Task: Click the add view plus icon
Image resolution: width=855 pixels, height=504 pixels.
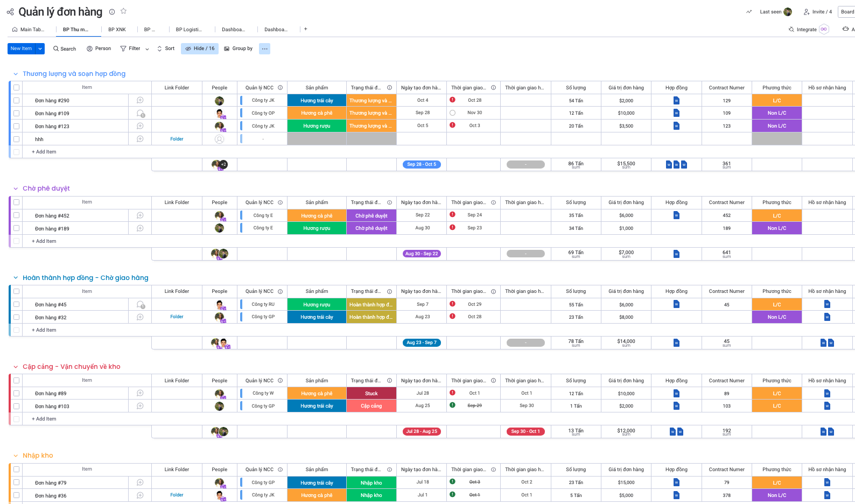Action: coord(305,29)
